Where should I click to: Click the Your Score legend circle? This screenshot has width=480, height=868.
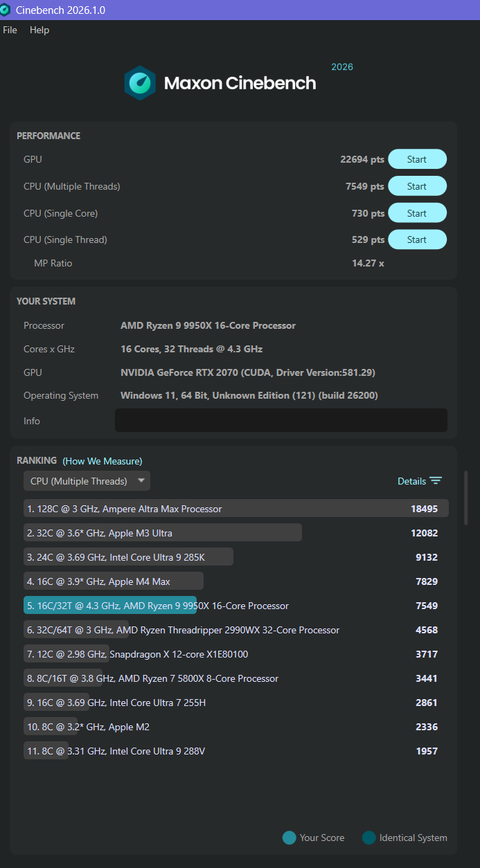pos(290,838)
